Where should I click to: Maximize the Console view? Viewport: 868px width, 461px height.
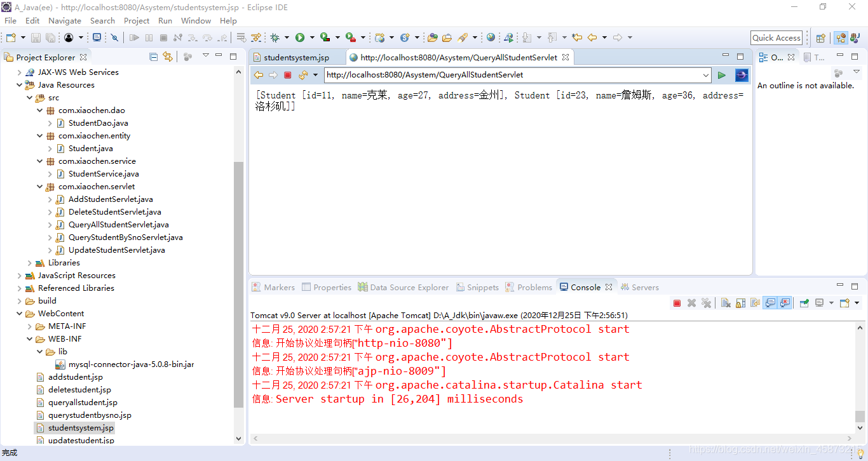pos(855,286)
